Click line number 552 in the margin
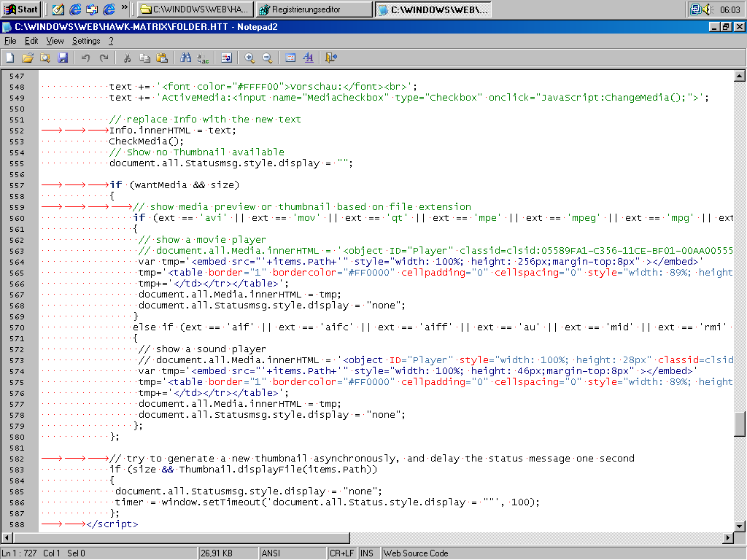747x560 pixels. coord(17,131)
